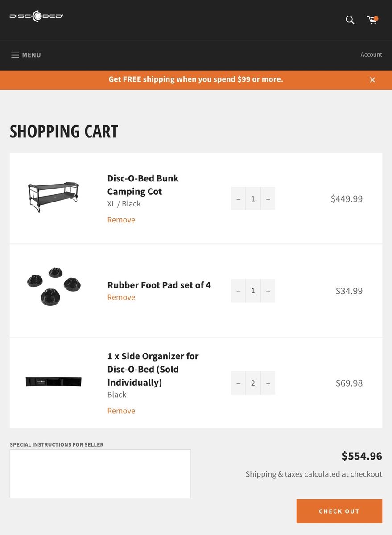The image size is (392, 535).
Task: Go to the Account page
Action: tap(371, 54)
